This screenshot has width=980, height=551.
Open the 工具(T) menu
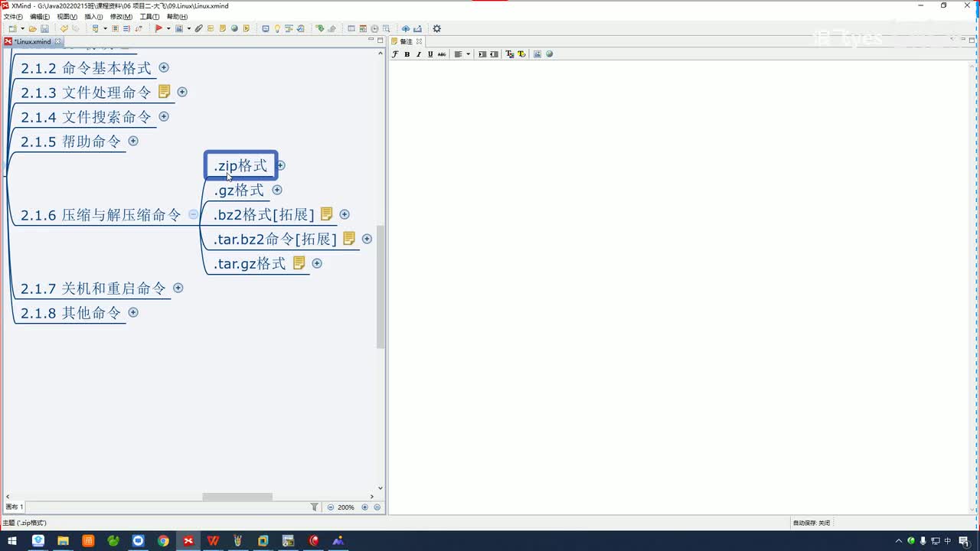coord(149,16)
